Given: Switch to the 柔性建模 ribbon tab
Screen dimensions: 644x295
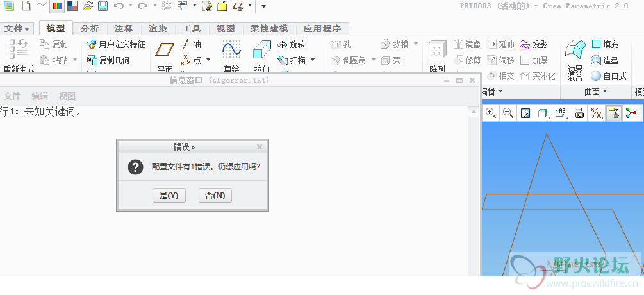Looking at the screenshot, I should tap(269, 28).
